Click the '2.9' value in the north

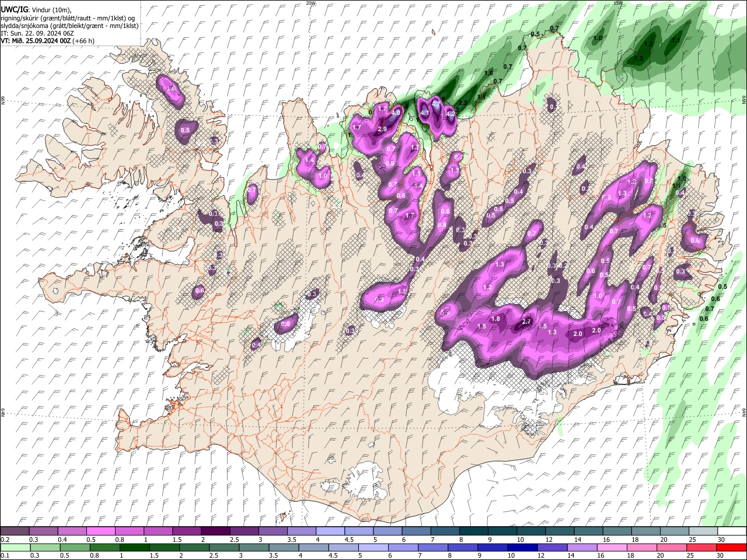[383, 129]
